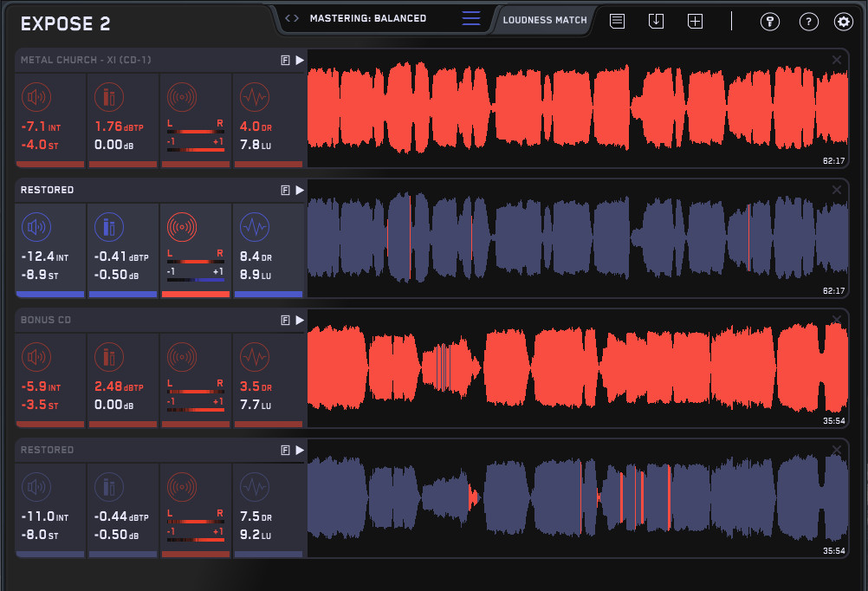This screenshot has width=868, height=591.
Task: Click the stereo field icon beside -0.44 dBTP panel
Action: (x=182, y=487)
